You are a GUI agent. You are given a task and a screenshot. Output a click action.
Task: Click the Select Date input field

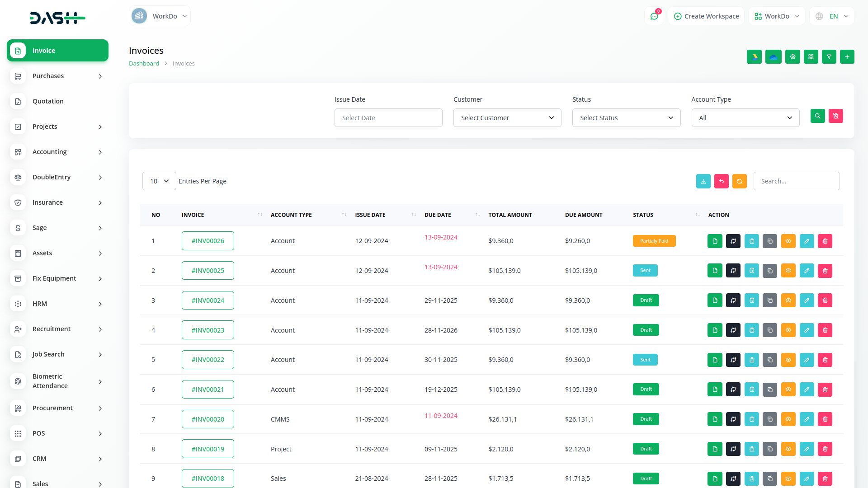388,118
